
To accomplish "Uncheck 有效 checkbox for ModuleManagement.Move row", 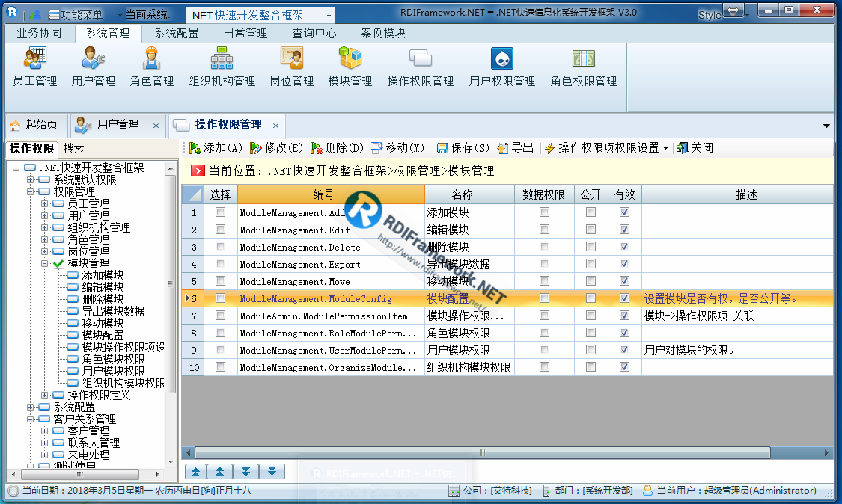I will point(624,280).
